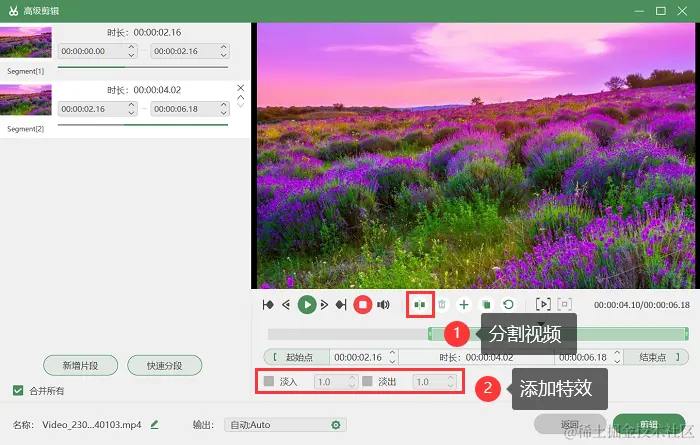Add a segment with the plus icon

click(x=464, y=305)
